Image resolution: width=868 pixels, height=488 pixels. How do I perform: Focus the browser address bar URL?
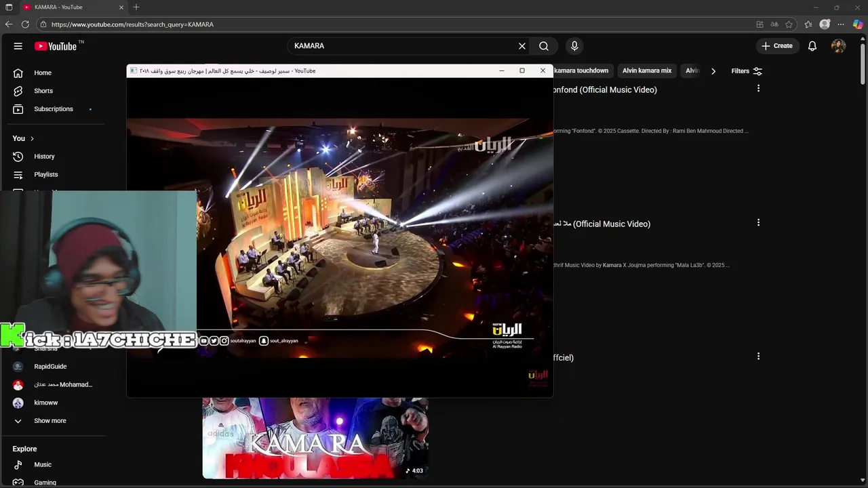pyautogui.click(x=132, y=24)
